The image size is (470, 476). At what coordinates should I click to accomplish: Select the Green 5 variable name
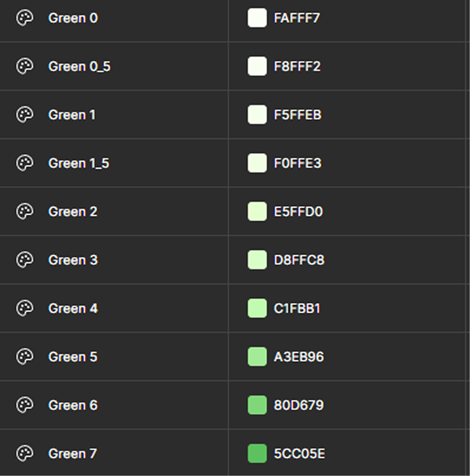(73, 357)
